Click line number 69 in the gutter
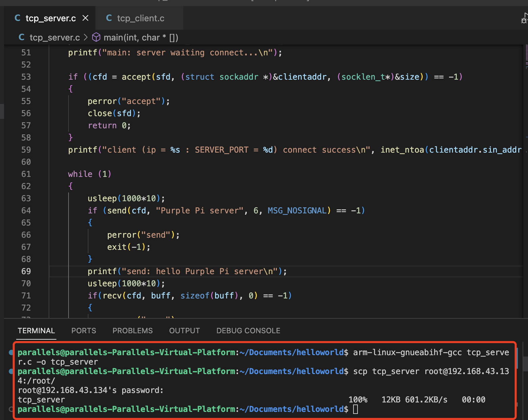 (x=26, y=271)
